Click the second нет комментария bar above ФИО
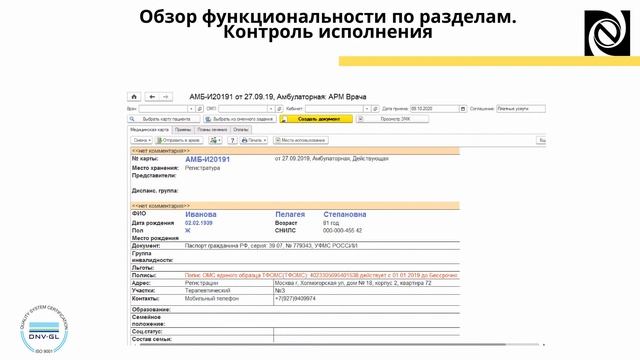Viewport: 640px width, 360px height. 295,206
